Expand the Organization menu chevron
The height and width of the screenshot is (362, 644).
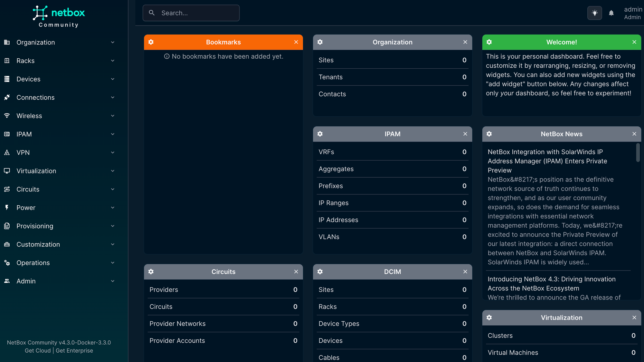(112, 42)
